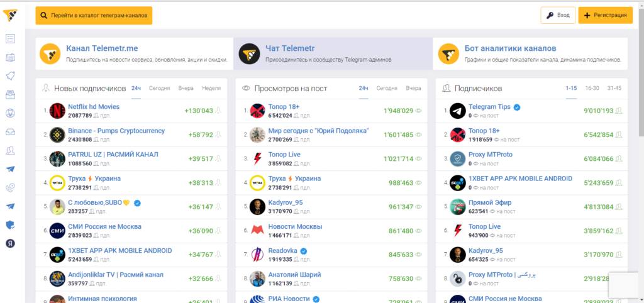Open Kadyrov_95 link in Просмотров на пост

pos(285,203)
